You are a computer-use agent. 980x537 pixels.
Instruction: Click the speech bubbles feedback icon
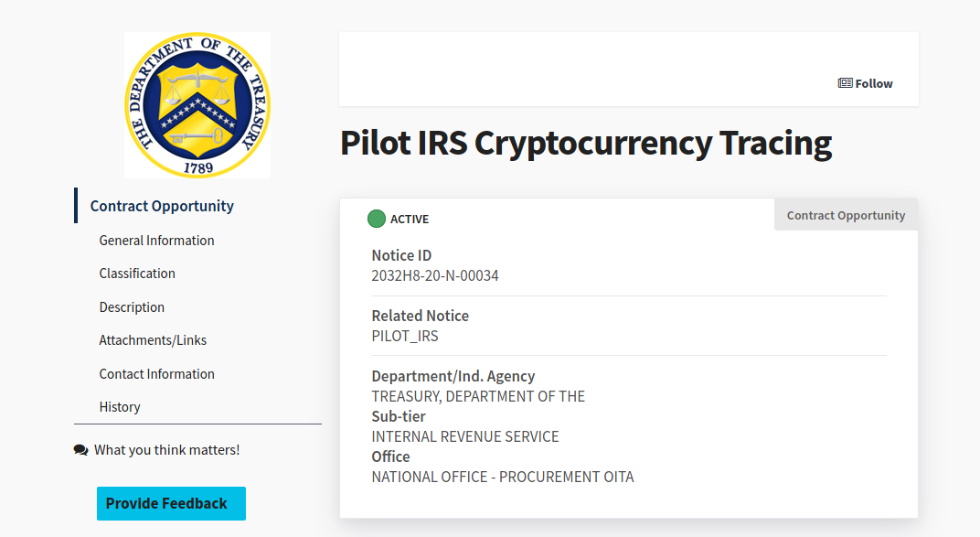click(x=80, y=450)
